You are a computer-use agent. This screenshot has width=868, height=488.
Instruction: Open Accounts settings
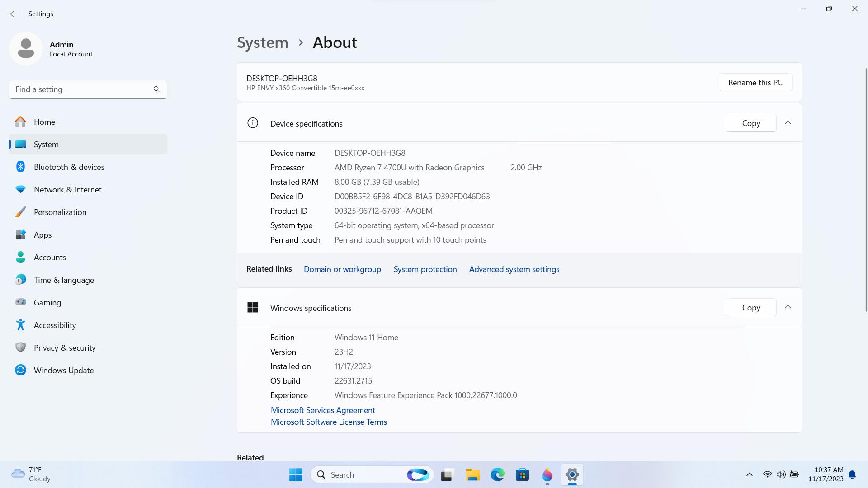88,257
